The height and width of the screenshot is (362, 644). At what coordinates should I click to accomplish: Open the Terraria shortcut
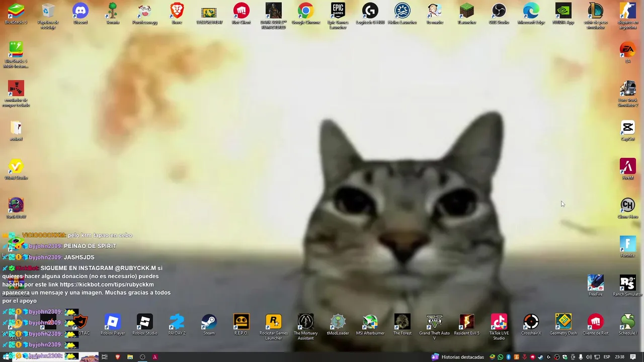[113, 14]
